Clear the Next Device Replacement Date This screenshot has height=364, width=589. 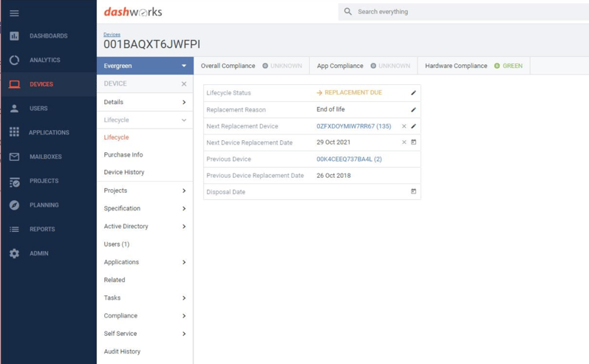[x=404, y=142]
